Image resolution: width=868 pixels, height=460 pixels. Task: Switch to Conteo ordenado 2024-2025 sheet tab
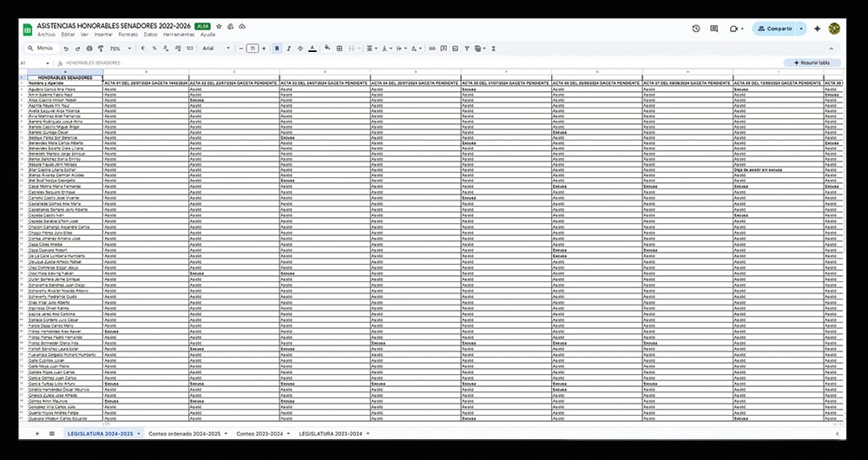pyautogui.click(x=186, y=432)
